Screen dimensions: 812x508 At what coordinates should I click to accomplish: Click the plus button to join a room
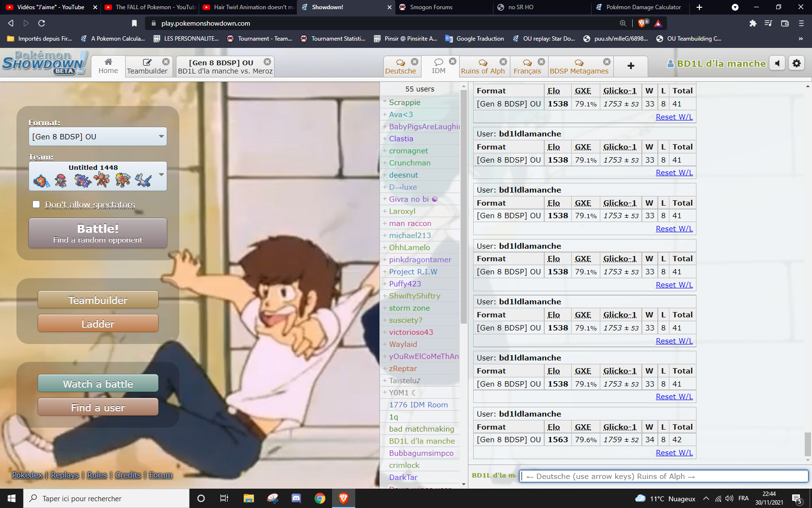click(631, 66)
